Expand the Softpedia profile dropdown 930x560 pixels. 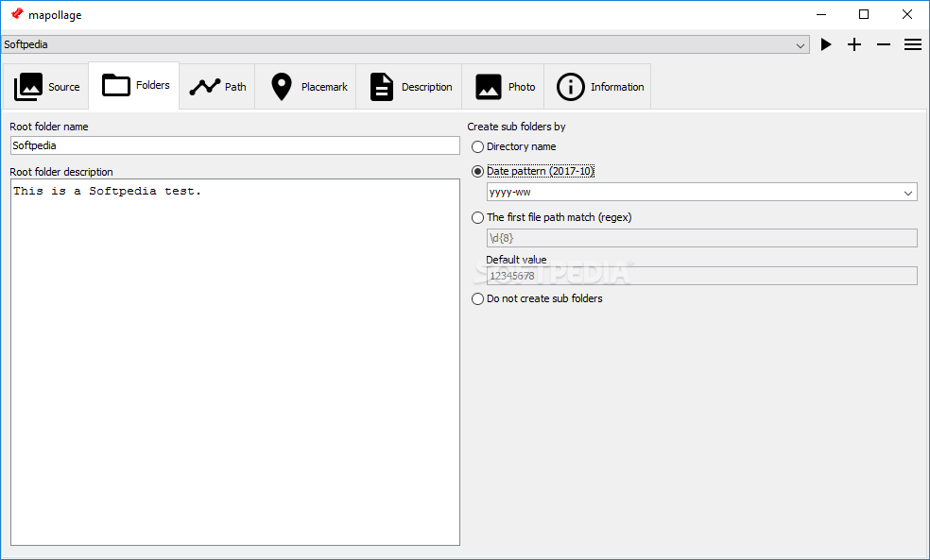405,44
